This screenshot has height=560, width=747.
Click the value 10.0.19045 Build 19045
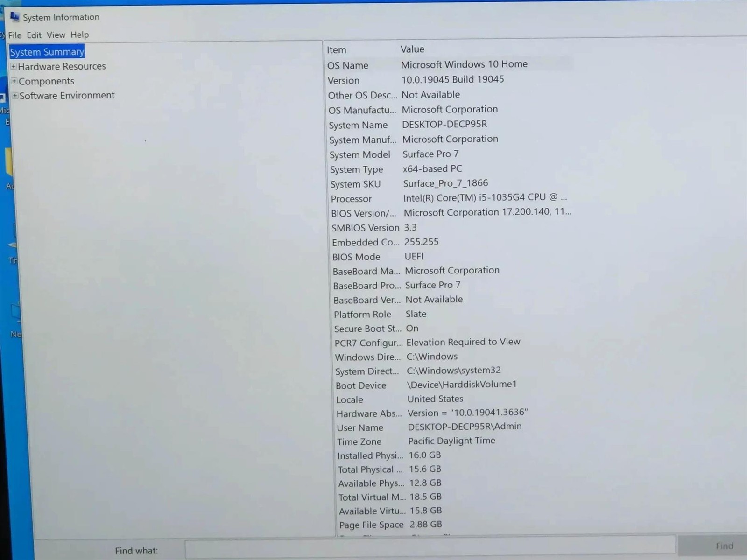pyautogui.click(x=452, y=79)
